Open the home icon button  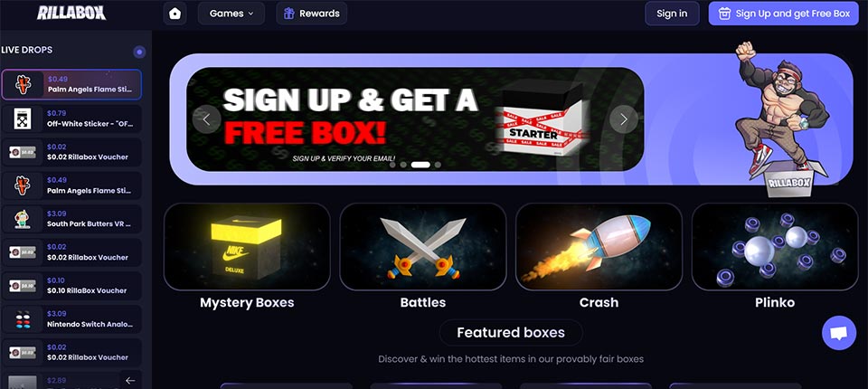(175, 14)
